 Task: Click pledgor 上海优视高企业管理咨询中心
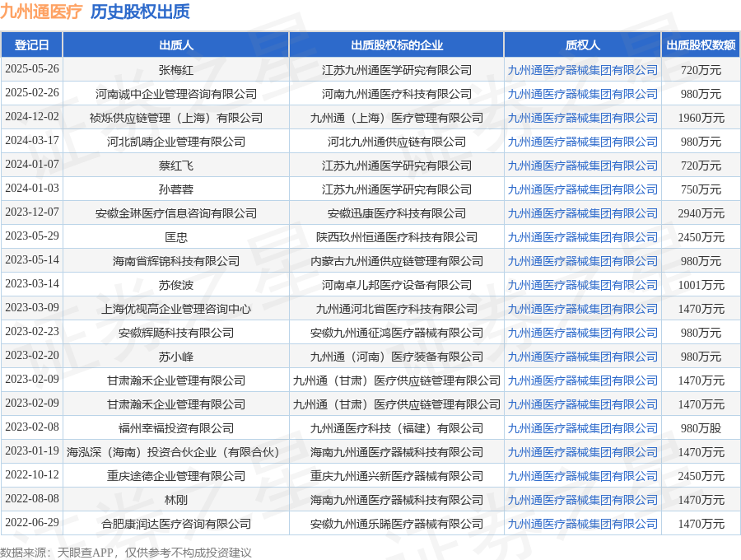(176, 309)
